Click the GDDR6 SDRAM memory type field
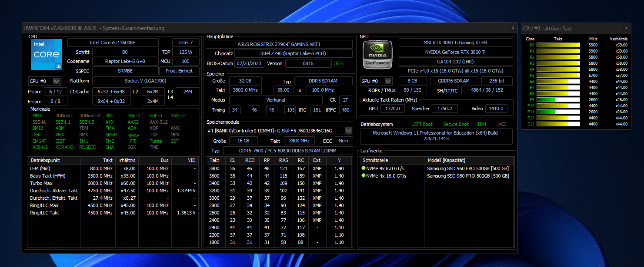This screenshot has width=644, height=267. (x=454, y=81)
